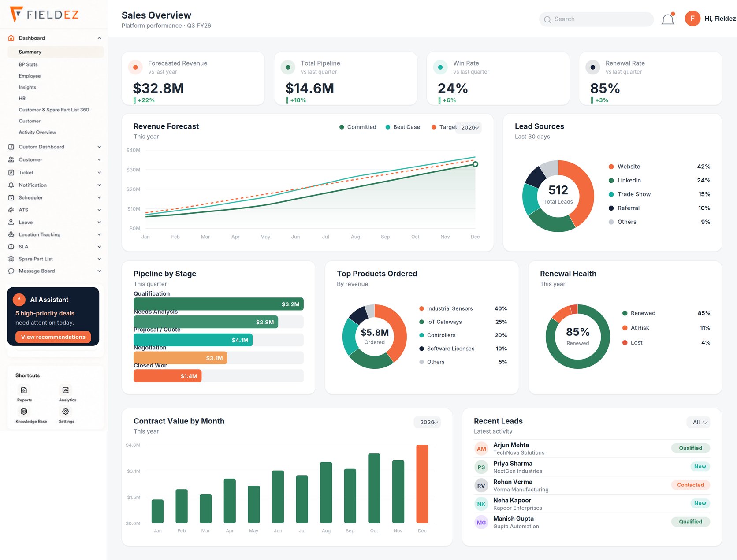Open the Settings shortcut icon
This screenshot has height=560, width=737.
tap(66, 411)
